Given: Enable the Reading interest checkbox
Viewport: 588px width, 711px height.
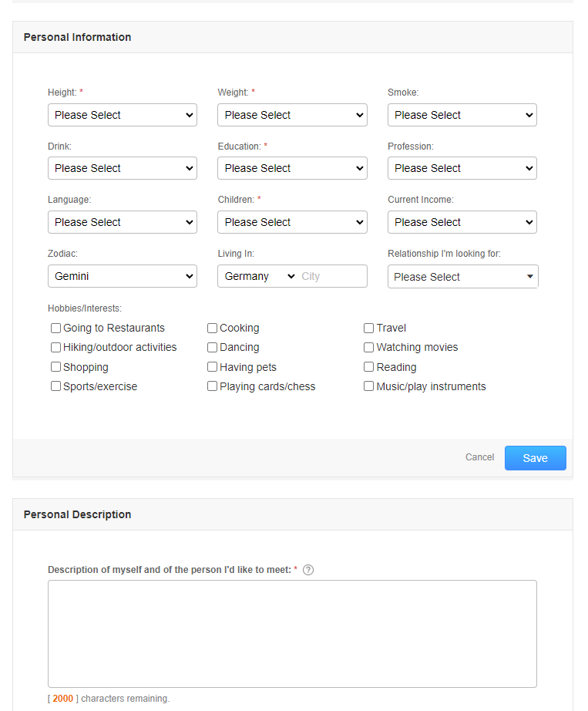Looking at the screenshot, I should [368, 366].
